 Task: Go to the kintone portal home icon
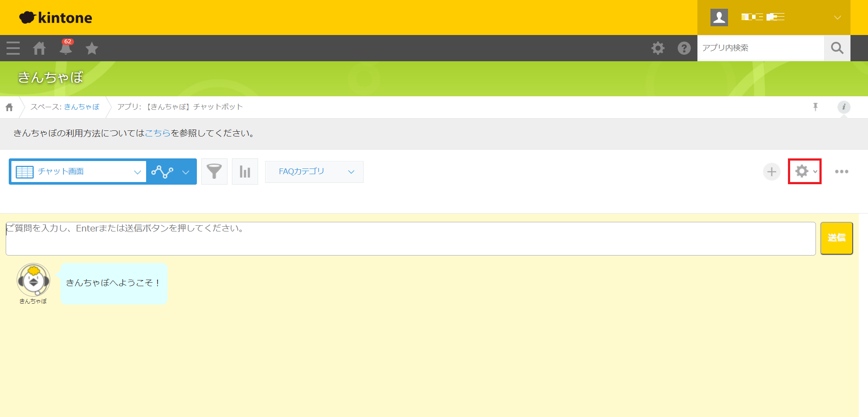pos(39,48)
